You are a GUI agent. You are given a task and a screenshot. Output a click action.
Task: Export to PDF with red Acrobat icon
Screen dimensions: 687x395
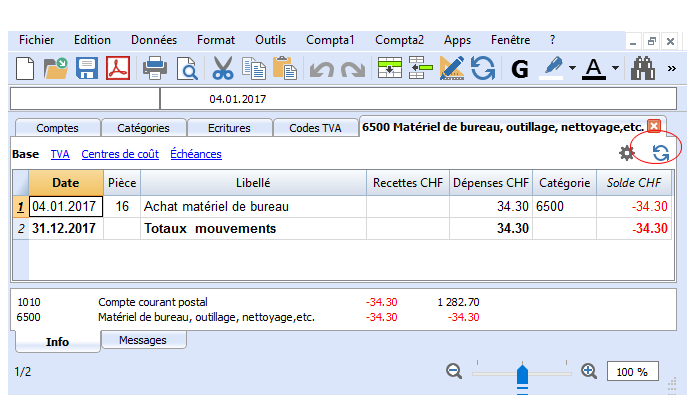tap(118, 68)
